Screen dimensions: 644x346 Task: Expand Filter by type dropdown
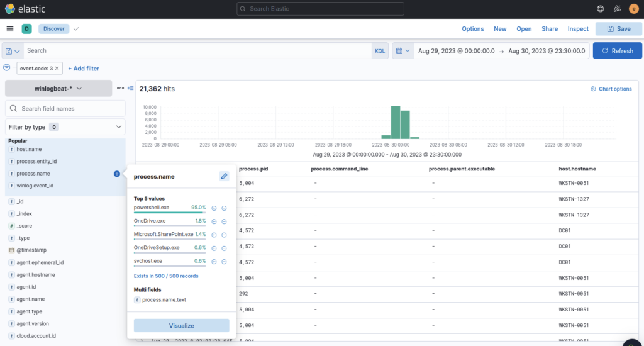coord(65,127)
